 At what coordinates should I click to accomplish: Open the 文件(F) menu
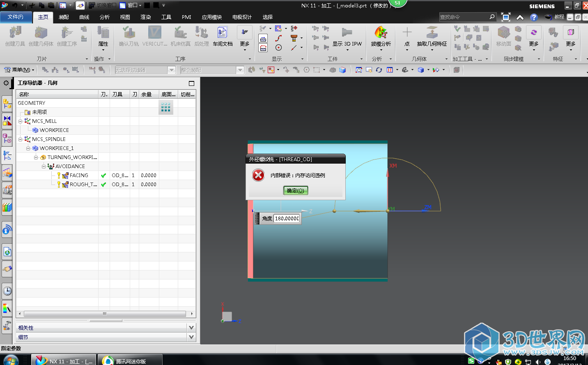pyautogui.click(x=16, y=17)
